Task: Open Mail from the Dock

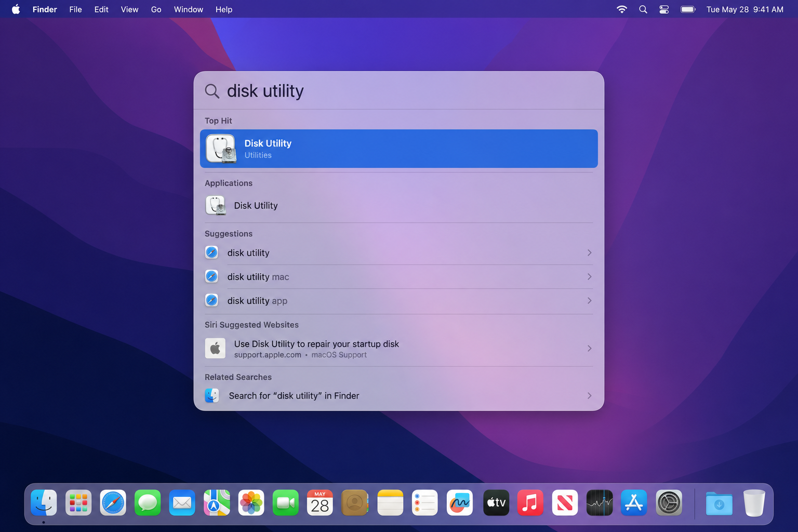Action: tap(182, 503)
